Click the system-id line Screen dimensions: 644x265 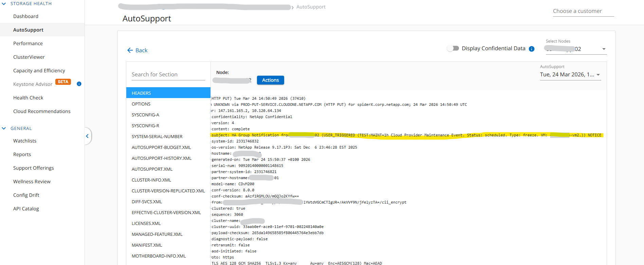(235, 141)
